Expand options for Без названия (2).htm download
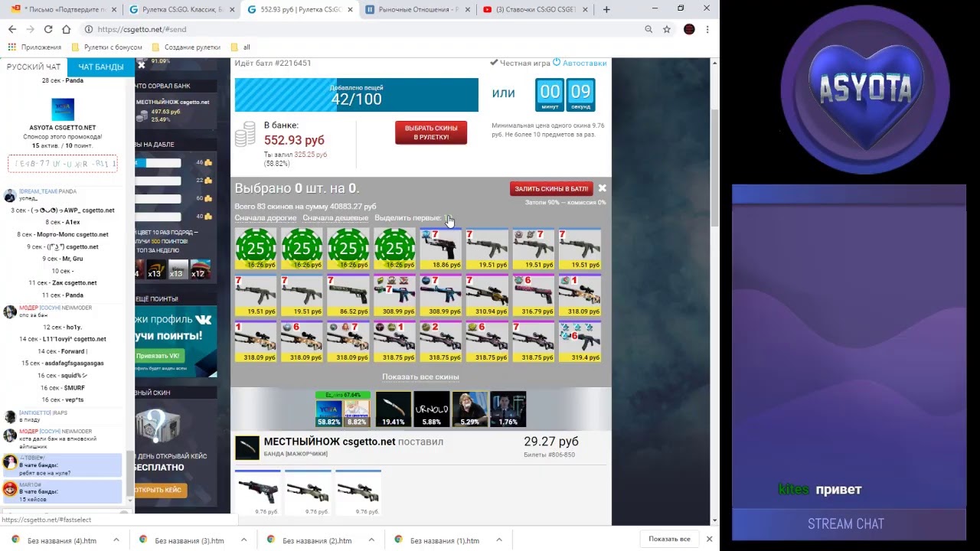Image resolution: width=980 pixels, height=551 pixels. pyautogui.click(x=372, y=540)
